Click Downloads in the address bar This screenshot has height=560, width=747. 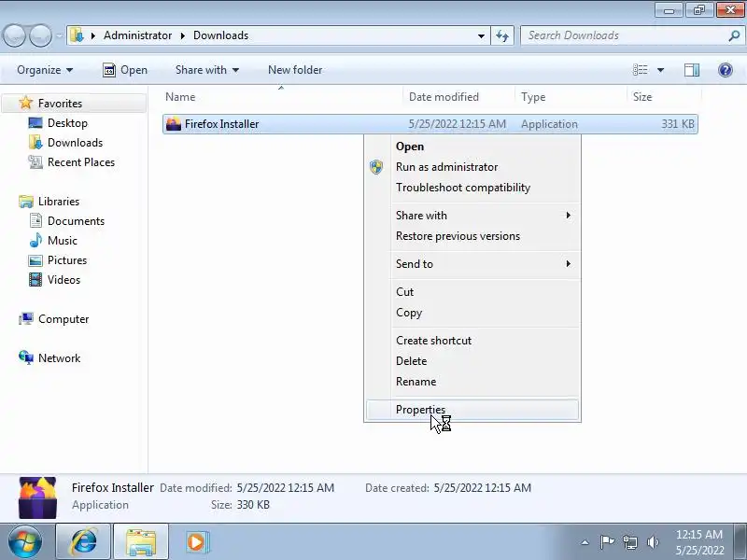pos(220,35)
